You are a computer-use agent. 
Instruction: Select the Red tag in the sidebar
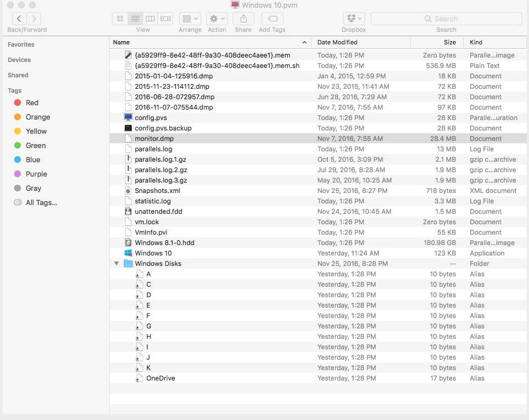(30, 103)
